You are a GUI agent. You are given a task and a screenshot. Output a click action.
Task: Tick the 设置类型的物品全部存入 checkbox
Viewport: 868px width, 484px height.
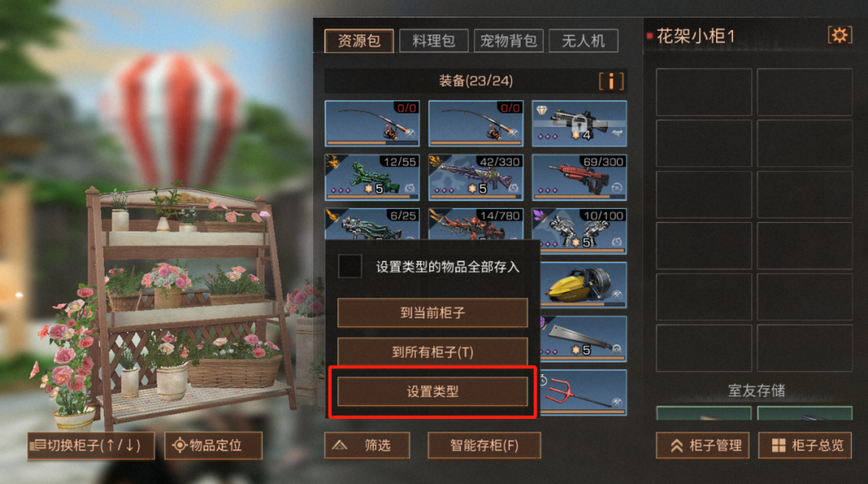350,266
